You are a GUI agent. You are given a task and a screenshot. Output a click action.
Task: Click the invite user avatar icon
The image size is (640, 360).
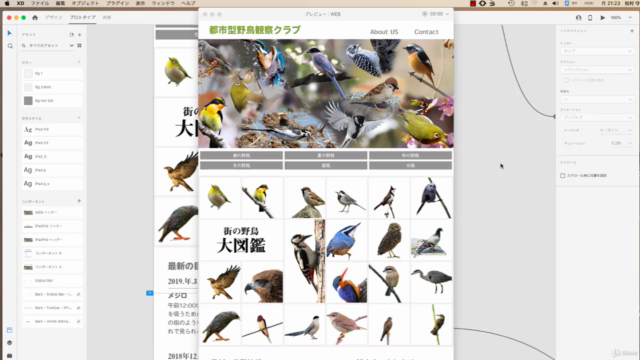point(578,18)
